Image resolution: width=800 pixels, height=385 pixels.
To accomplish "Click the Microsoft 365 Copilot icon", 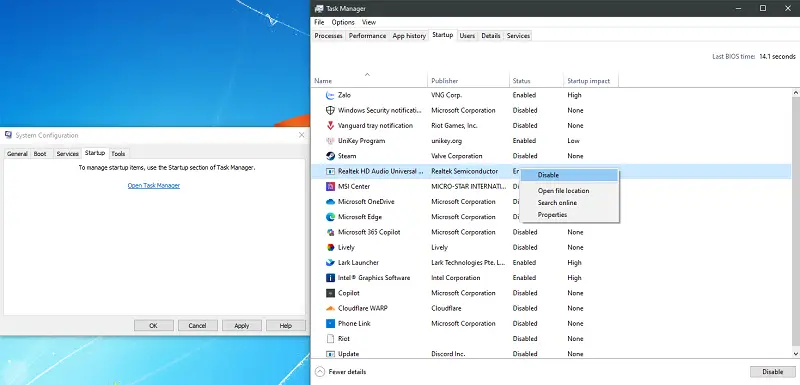I will [x=330, y=232].
